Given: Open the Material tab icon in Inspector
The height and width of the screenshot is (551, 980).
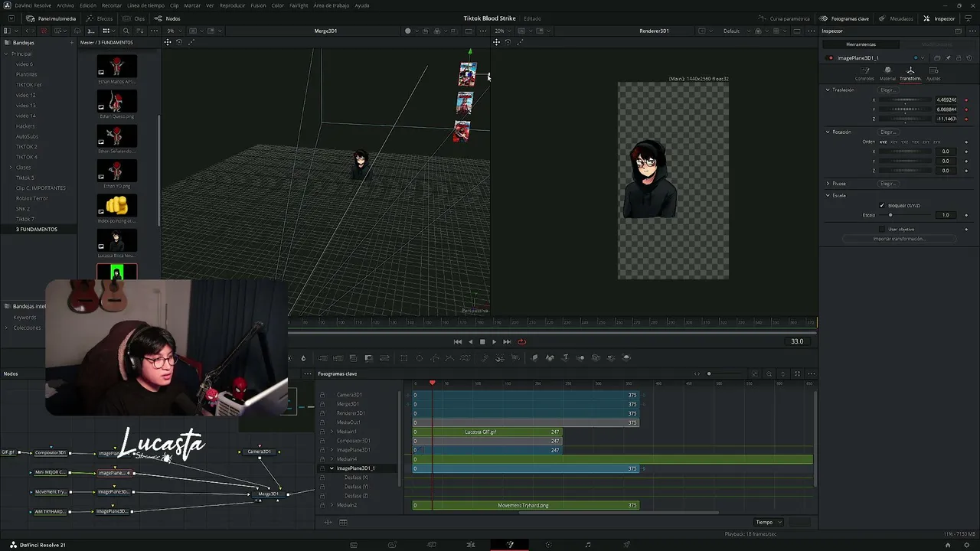Looking at the screenshot, I should [887, 73].
